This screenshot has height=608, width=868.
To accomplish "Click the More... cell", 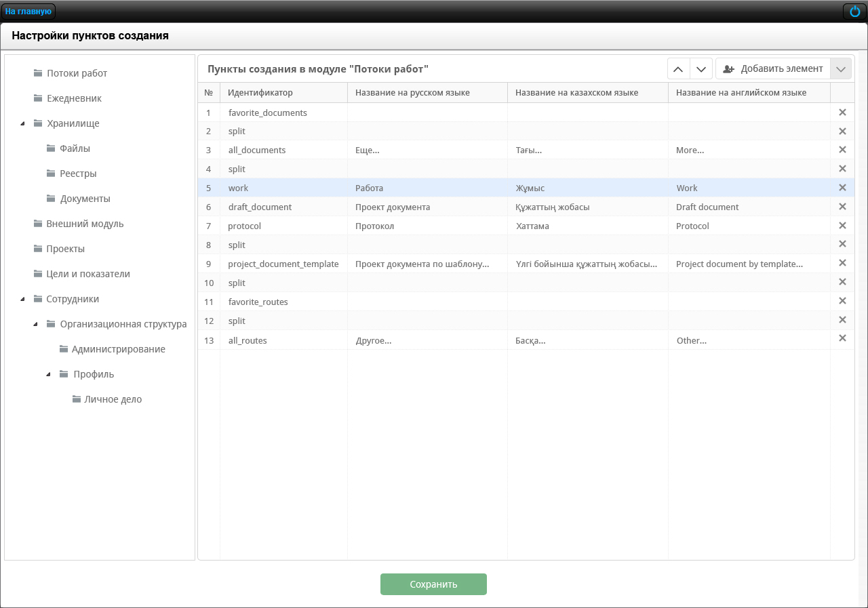I will [x=749, y=150].
